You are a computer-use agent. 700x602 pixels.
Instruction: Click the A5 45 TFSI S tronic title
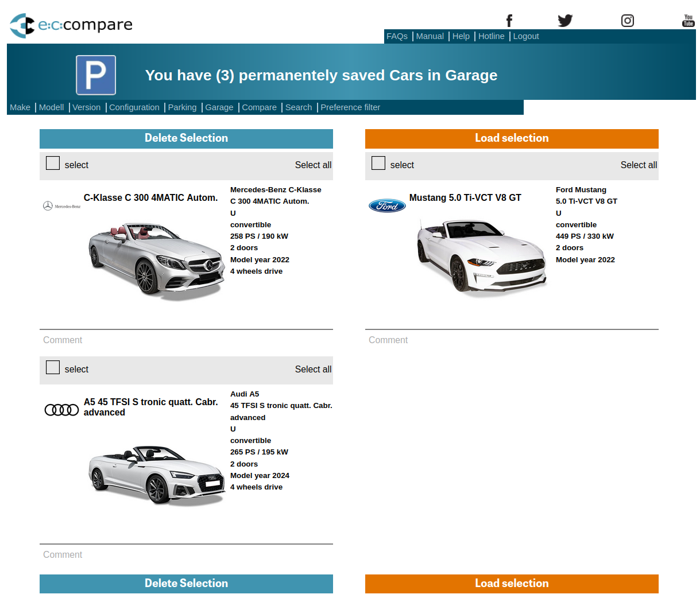pyautogui.click(x=150, y=407)
